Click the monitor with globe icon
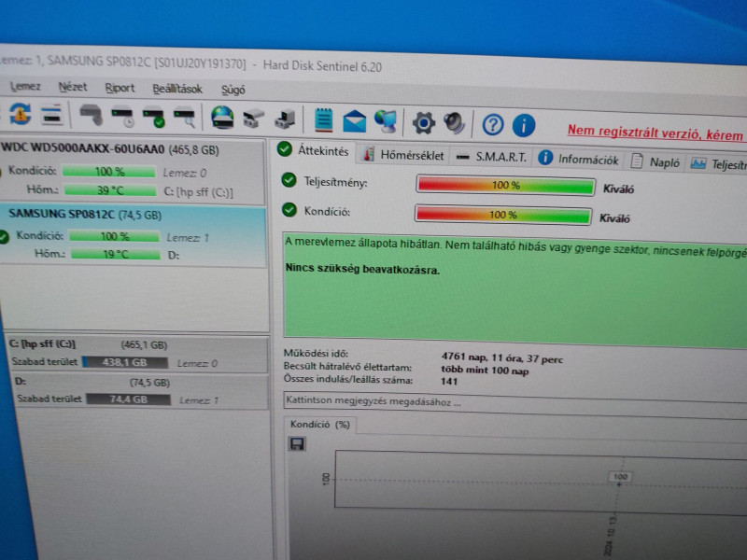747x560 pixels. 386,121
